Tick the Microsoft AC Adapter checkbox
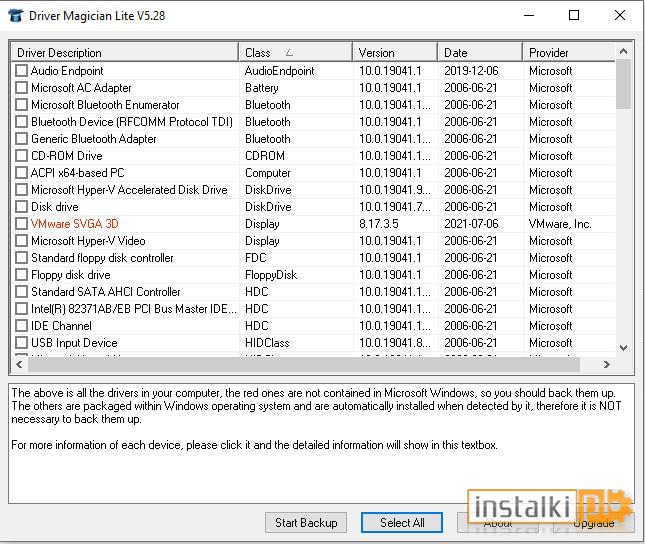Image resolution: width=645 pixels, height=544 pixels. click(x=21, y=88)
